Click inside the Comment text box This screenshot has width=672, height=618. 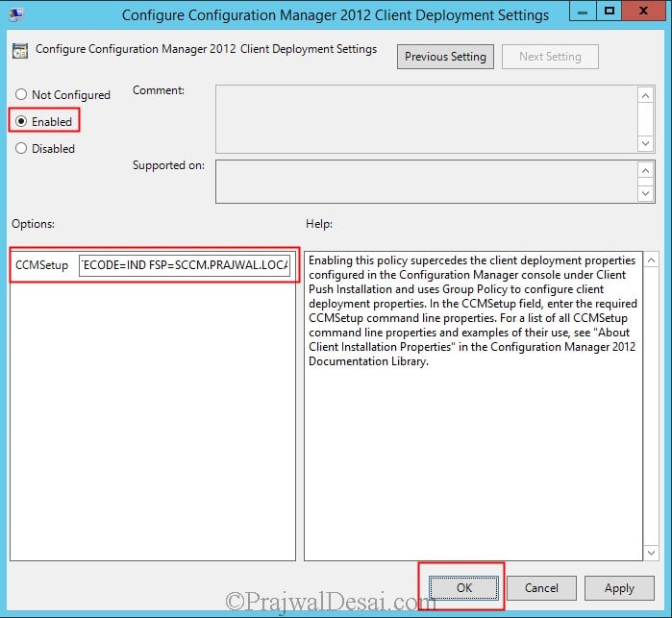(x=427, y=119)
